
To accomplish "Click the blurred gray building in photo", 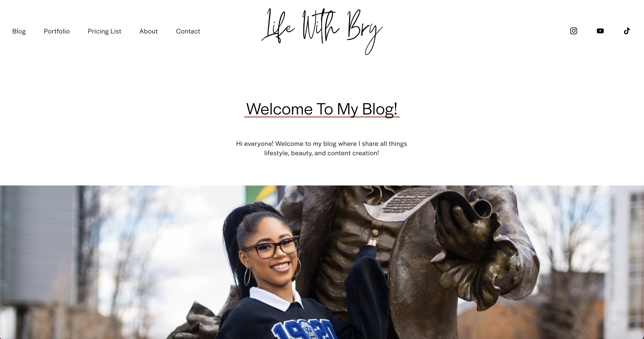I will click(x=39, y=245).
